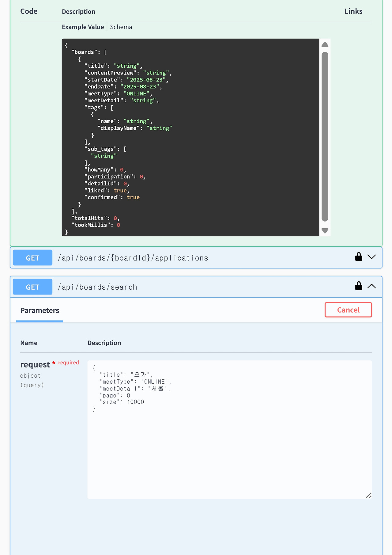The width and height of the screenshot is (392, 555).
Task: Click the example response scrollbar thumb
Action: (325, 136)
